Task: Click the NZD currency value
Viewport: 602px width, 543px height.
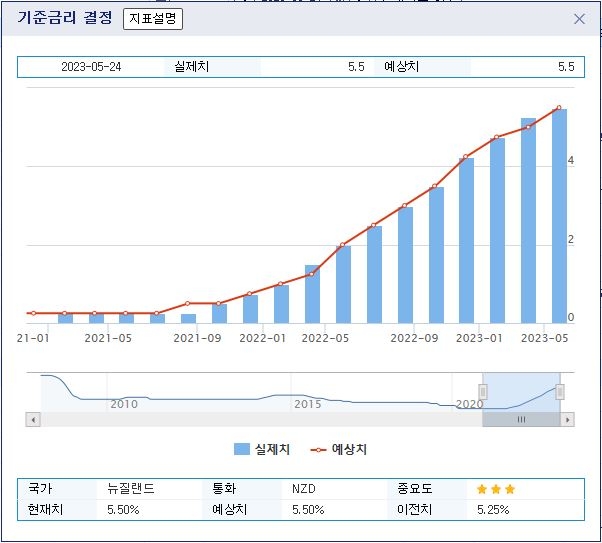Action: point(304,489)
